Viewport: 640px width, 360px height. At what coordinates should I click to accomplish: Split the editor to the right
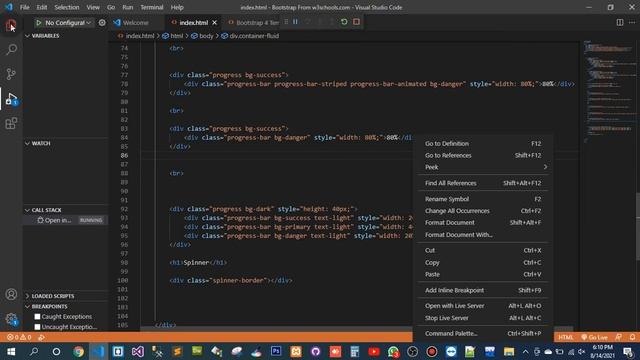pyautogui.click(x=620, y=23)
